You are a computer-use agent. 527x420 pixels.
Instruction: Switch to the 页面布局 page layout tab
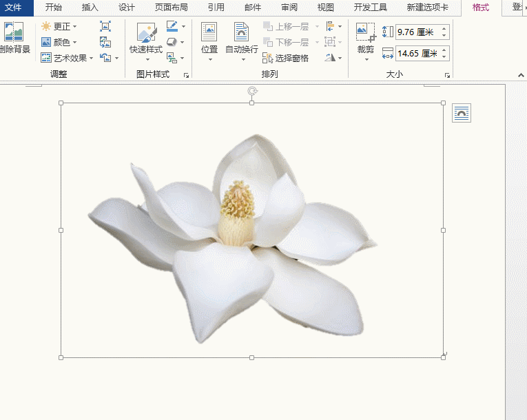pos(172,8)
